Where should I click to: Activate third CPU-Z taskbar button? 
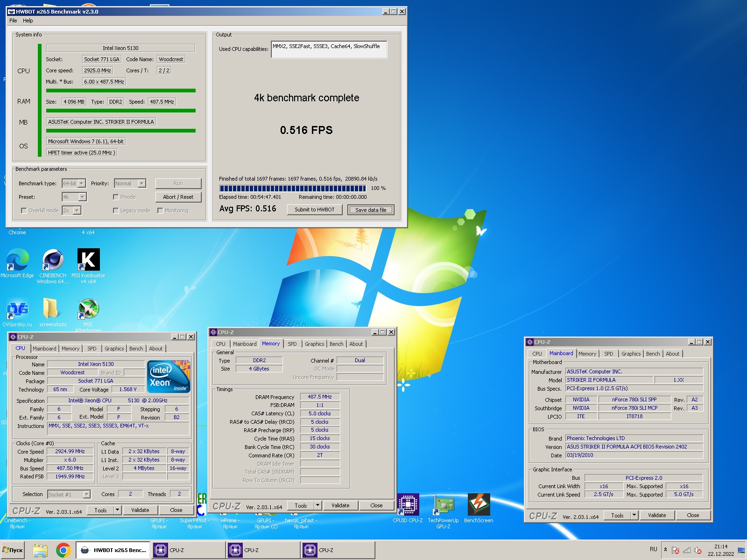[x=338, y=550]
